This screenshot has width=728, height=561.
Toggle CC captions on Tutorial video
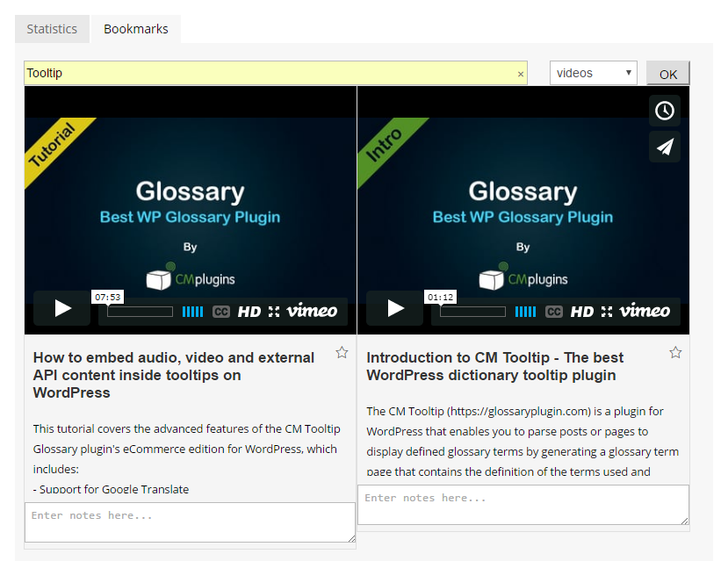(221, 312)
